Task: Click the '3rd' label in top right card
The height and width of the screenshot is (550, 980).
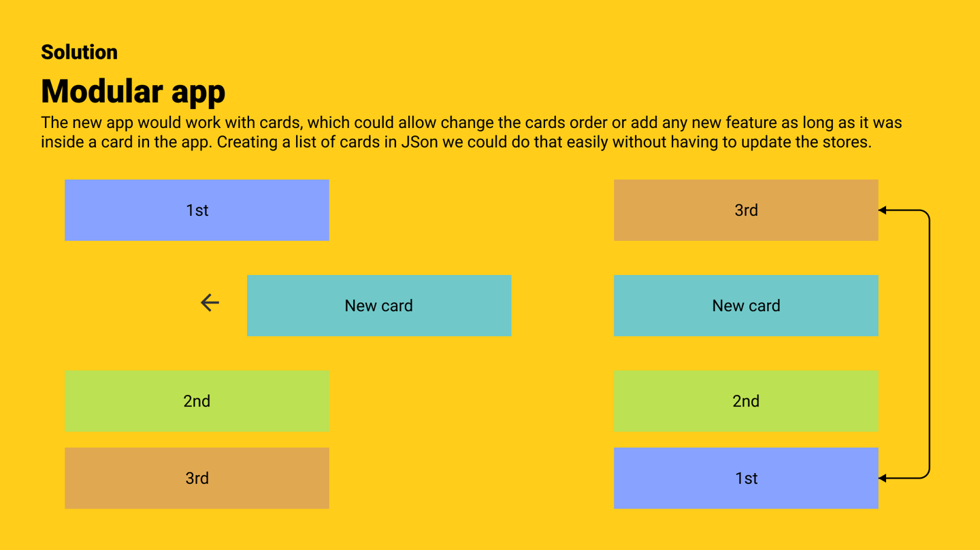Action: [x=746, y=210]
